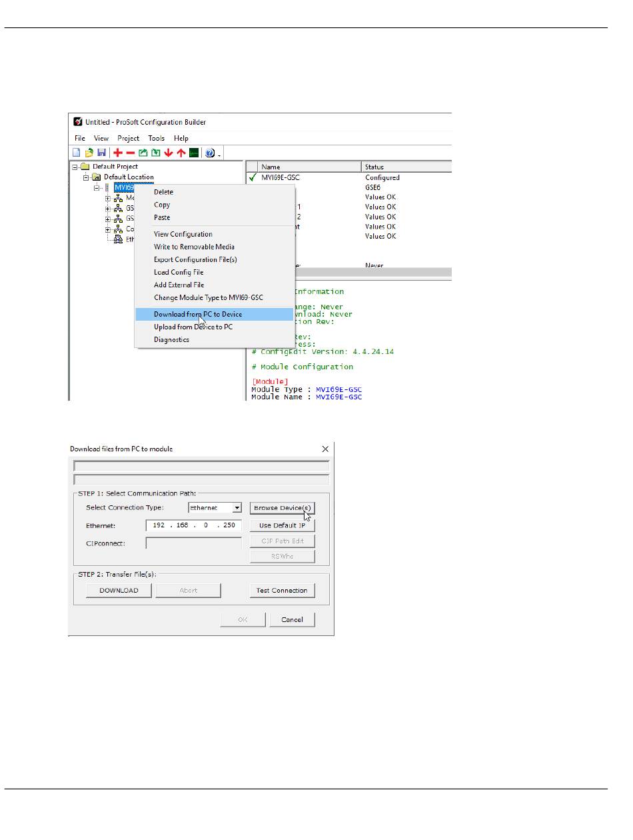Choose Delete from the context menu
This screenshot has width=633, height=840.
tap(215, 192)
